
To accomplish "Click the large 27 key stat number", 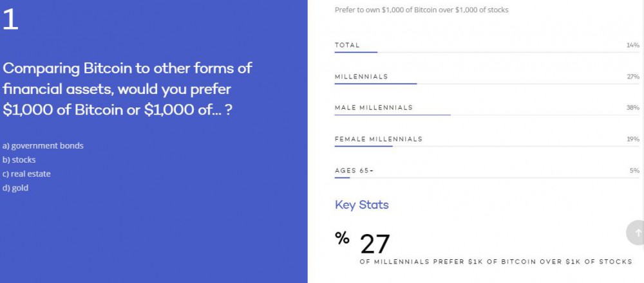I will coord(375,244).
